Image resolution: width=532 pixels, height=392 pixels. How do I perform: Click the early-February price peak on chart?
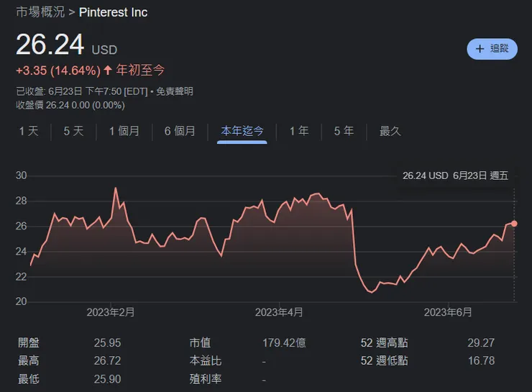[x=116, y=188]
